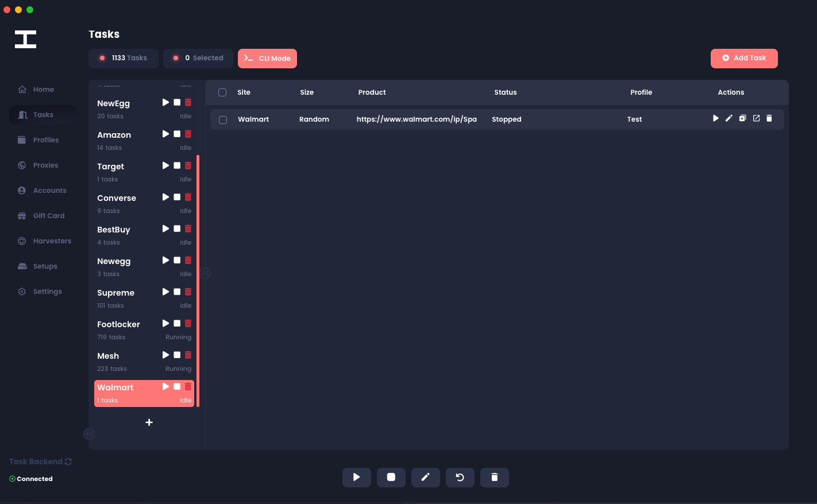Switch to CLI Mode

267,59
